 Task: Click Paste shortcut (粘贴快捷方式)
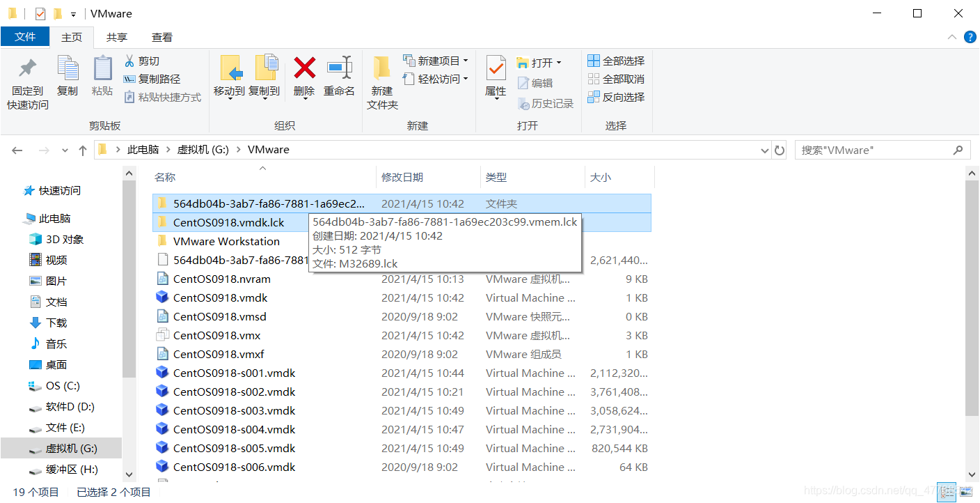pyautogui.click(x=162, y=97)
